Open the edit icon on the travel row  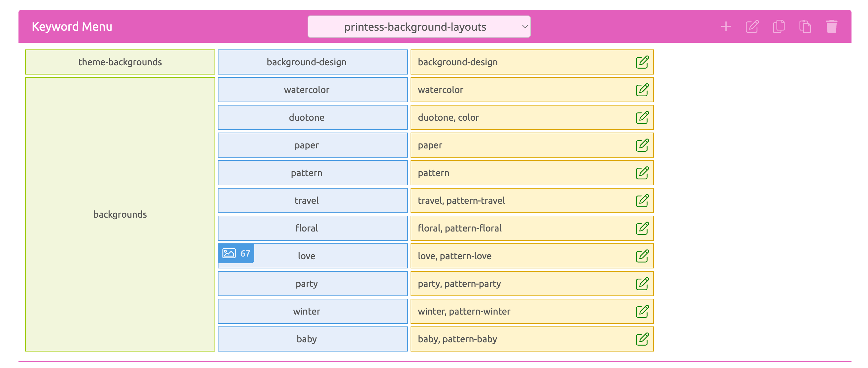(x=643, y=200)
